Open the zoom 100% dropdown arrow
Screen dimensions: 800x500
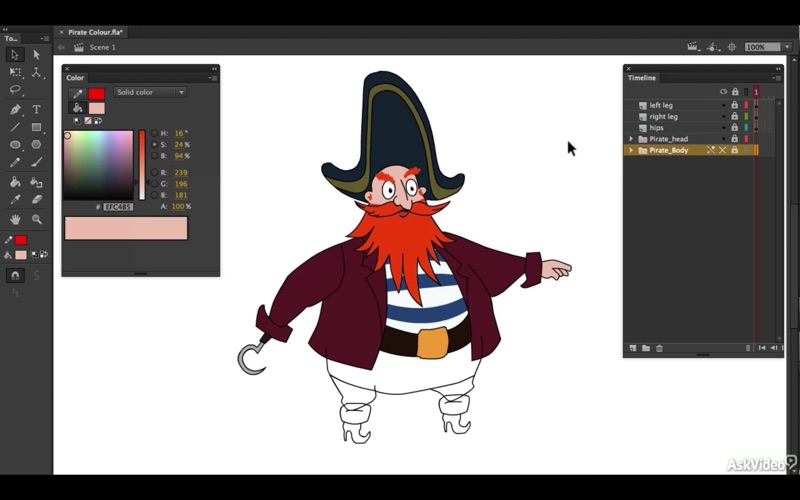787,47
